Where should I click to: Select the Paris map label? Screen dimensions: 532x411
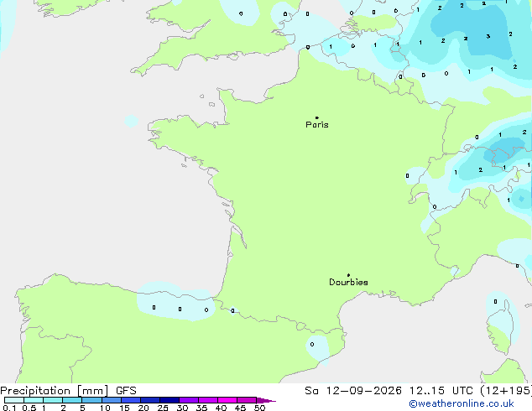pyautogui.click(x=317, y=125)
